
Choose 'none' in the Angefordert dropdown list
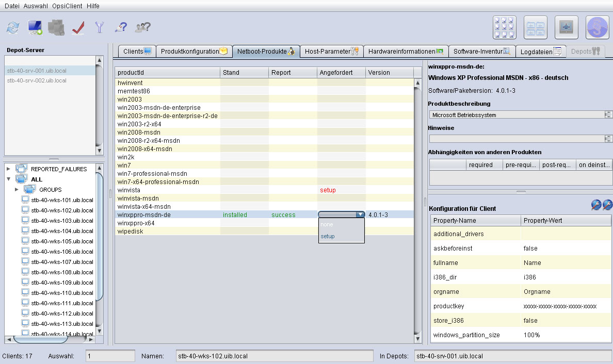[341, 225]
